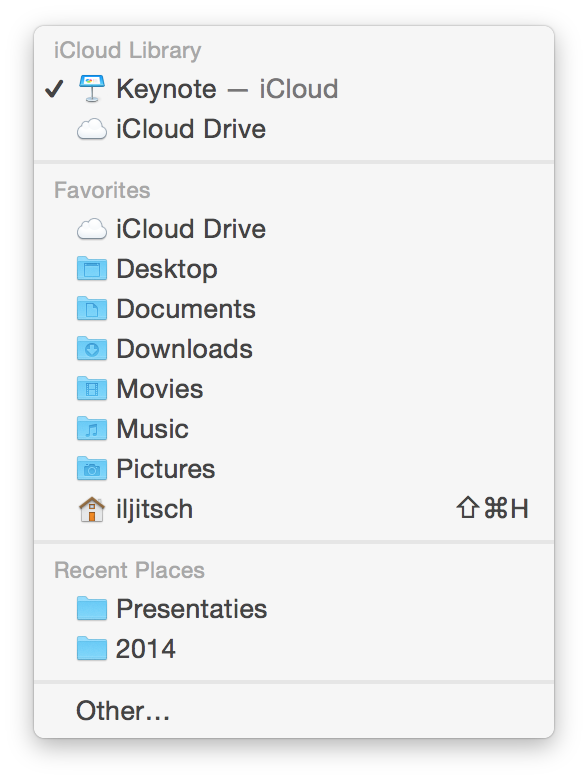Click the cloud icon under iCloud Library
The width and height of the screenshot is (588, 780).
(x=92, y=129)
